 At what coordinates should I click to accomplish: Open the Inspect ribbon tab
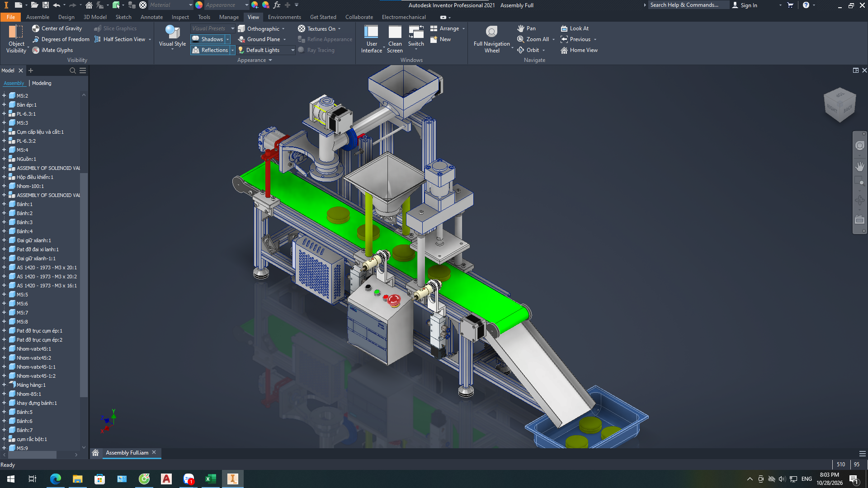(180, 17)
